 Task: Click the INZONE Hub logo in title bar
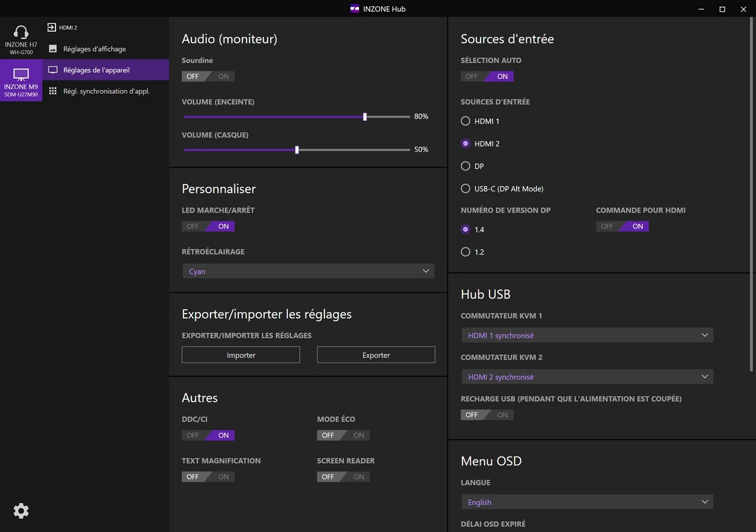pyautogui.click(x=355, y=9)
